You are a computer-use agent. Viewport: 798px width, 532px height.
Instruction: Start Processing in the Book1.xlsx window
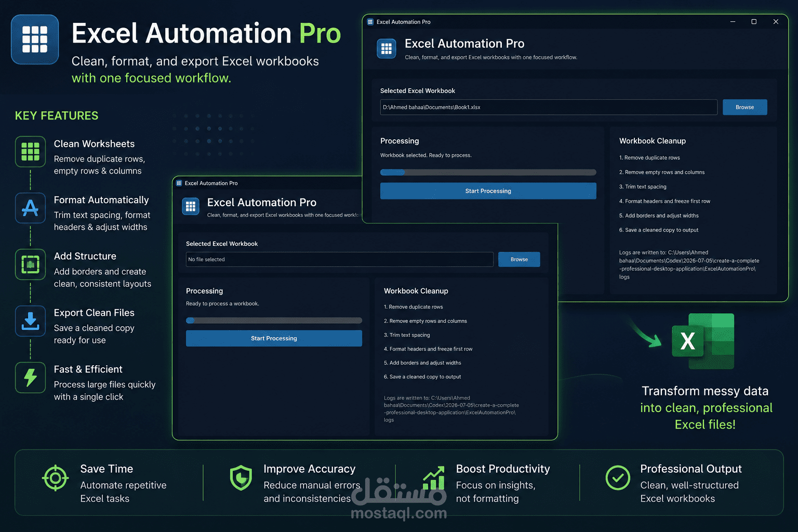coord(488,191)
